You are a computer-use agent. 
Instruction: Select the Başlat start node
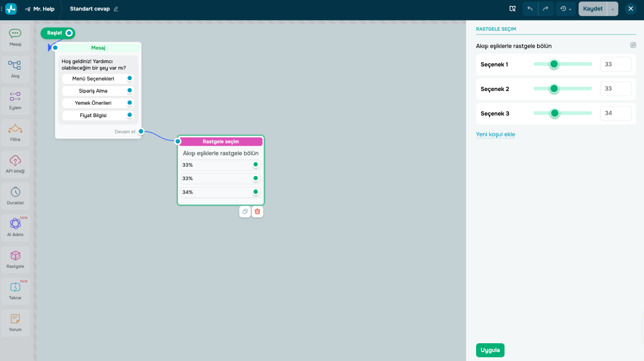pos(58,33)
